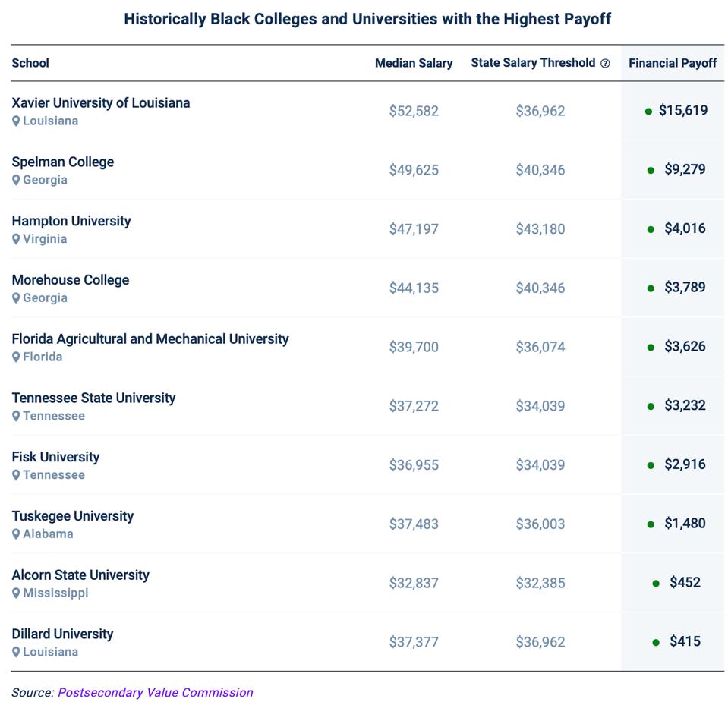Screen dimensions: 728x702
Task: Click the Fisk University school name
Action: [x=55, y=457]
